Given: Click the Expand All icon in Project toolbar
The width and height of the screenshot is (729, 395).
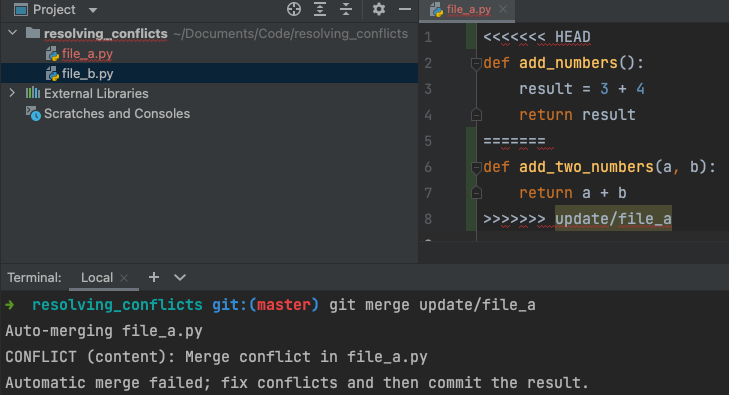Looking at the screenshot, I should coord(320,9).
